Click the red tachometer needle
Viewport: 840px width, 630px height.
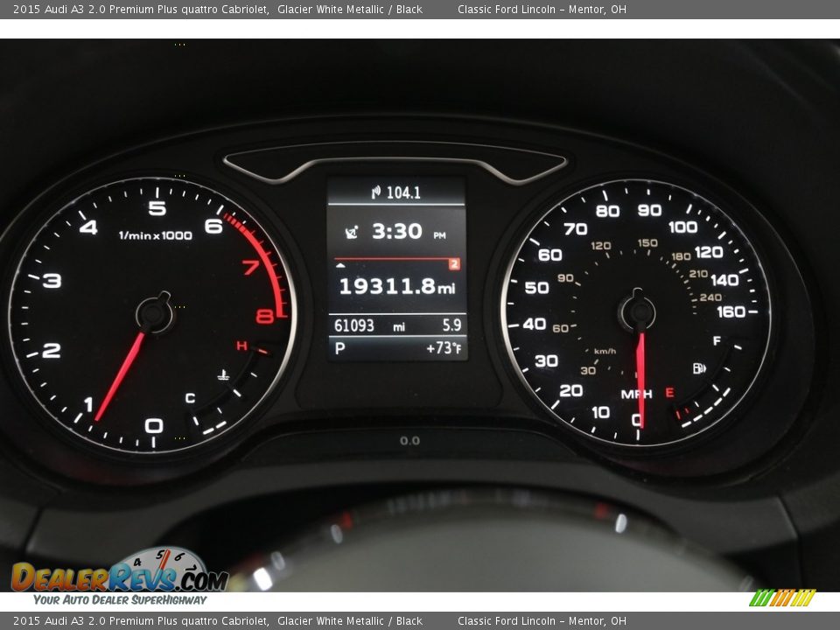[120, 376]
